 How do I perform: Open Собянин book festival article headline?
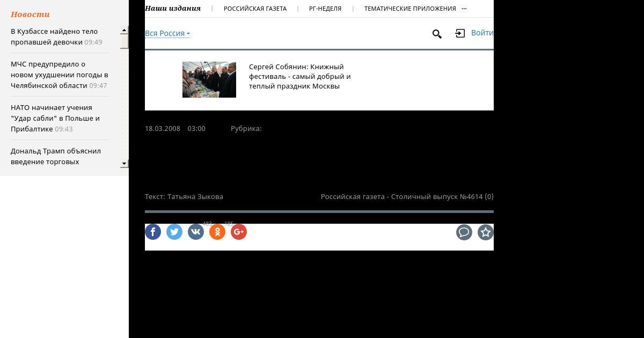point(299,76)
